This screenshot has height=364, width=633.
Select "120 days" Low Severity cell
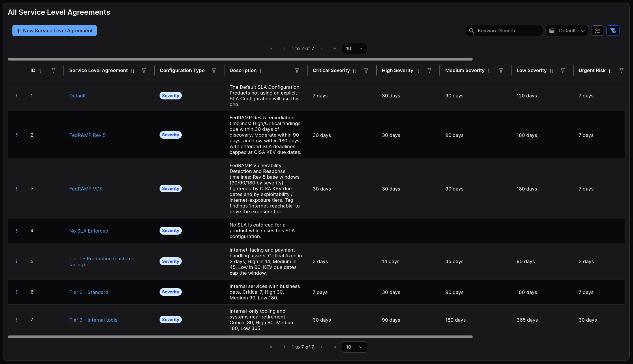pyautogui.click(x=527, y=96)
